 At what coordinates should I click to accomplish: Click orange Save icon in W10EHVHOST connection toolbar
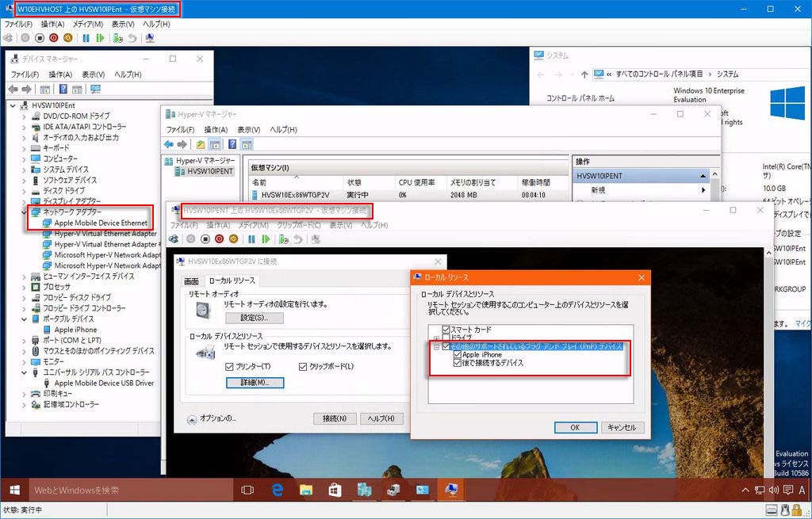(x=68, y=38)
